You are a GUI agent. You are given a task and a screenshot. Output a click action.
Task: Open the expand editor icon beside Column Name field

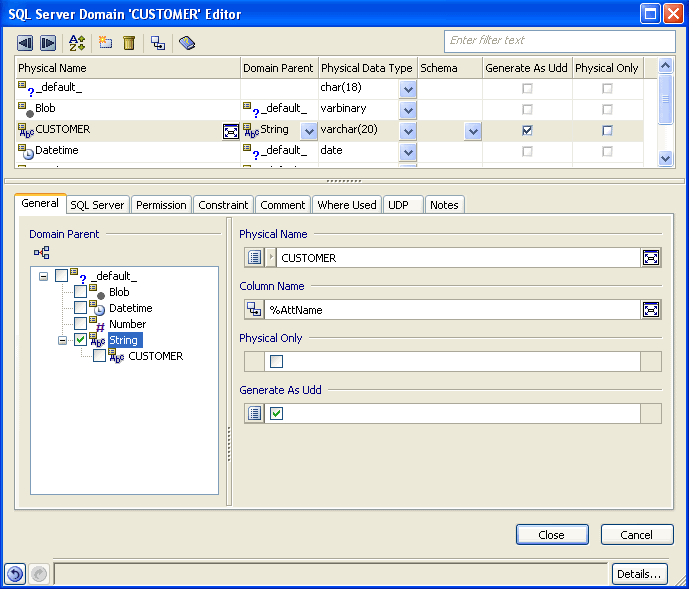pos(651,310)
